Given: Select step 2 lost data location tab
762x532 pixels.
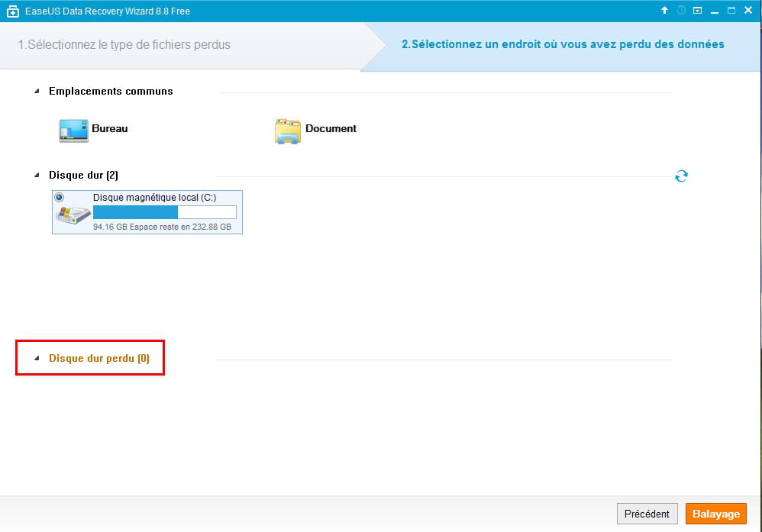Looking at the screenshot, I should 563,44.
